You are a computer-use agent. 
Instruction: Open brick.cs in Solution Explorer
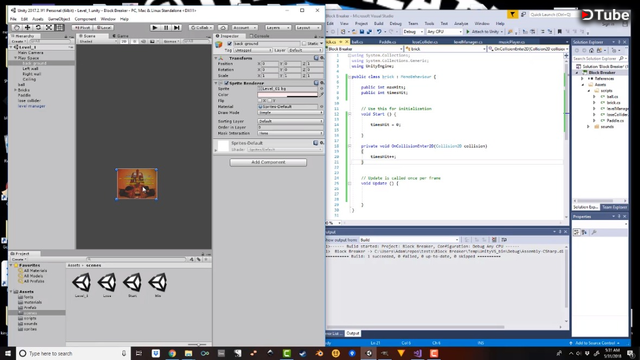point(613,103)
